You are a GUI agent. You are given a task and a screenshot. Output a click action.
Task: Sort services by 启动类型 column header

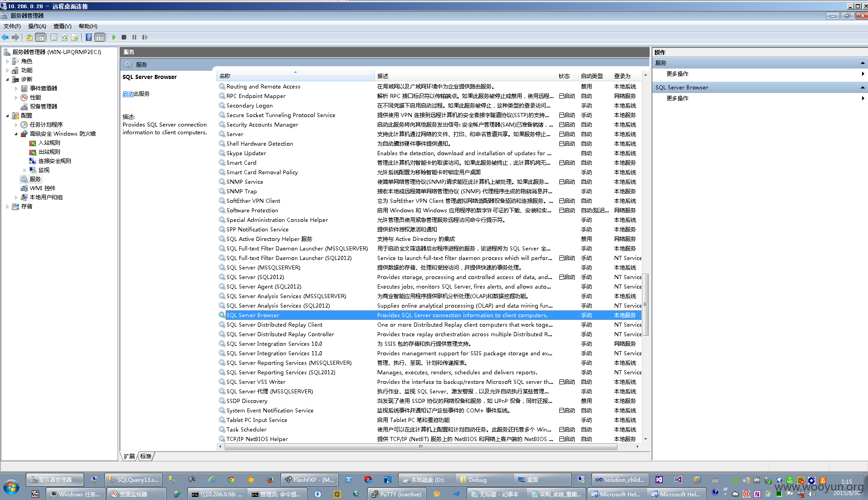pos(595,76)
